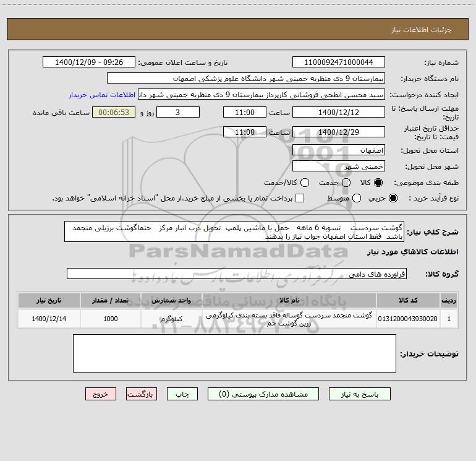The image size is (476, 461).
Task: Click the شماره نیاز field 1100092471000044
Action: pos(339,62)
